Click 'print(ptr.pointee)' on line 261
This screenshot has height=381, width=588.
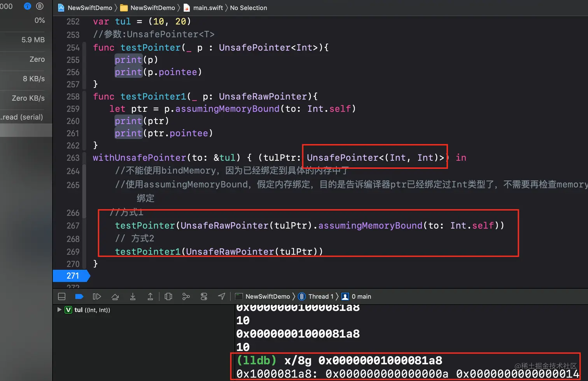(164, 133)
